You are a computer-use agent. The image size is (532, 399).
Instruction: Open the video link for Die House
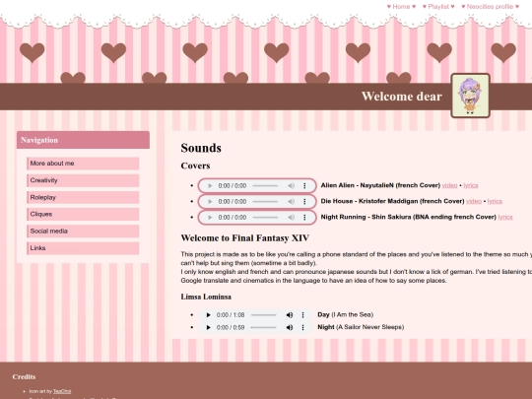474,201
